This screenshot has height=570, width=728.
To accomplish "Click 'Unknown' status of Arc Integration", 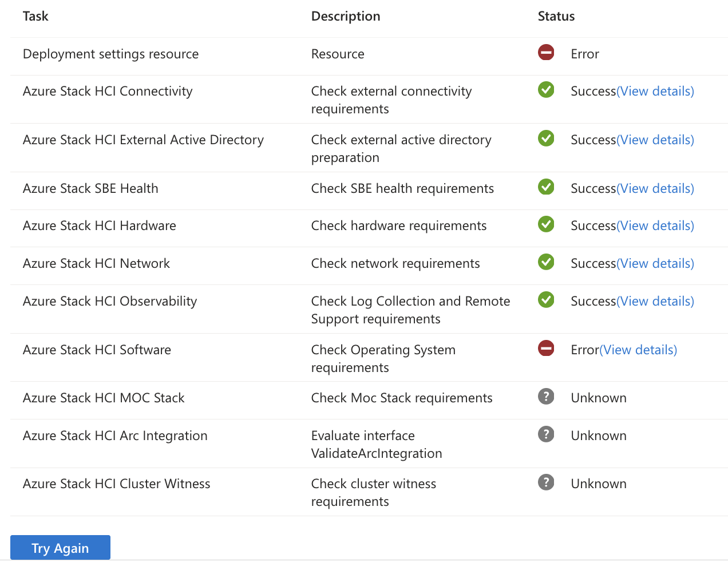I will [599, 436].
